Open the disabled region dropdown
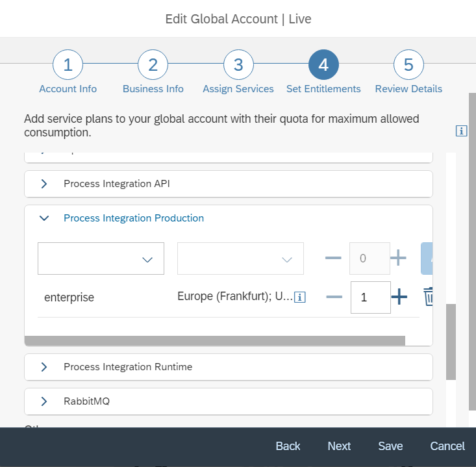The height and width of the screenshot is (467, 476). click(240, 259)
